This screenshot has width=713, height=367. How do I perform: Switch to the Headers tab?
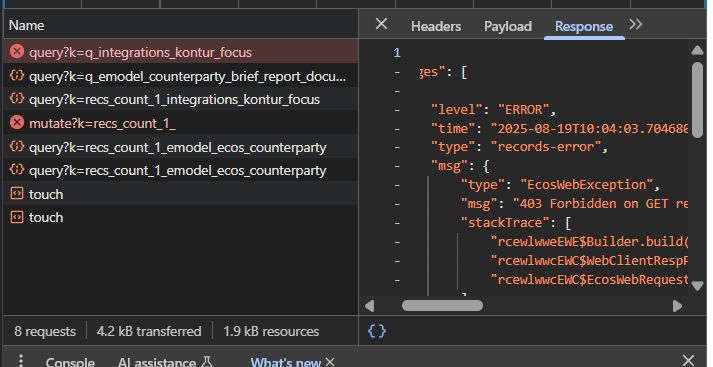436,26
